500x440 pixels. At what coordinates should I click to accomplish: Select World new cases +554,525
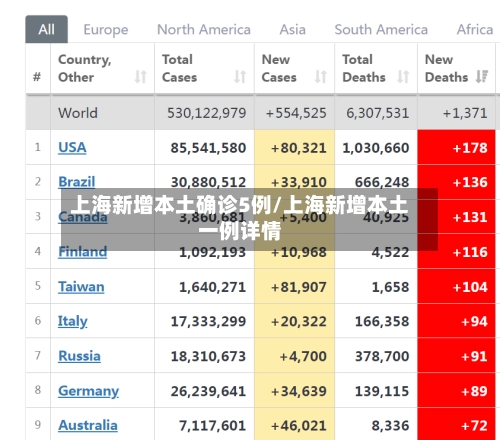(x=296, y=113)
